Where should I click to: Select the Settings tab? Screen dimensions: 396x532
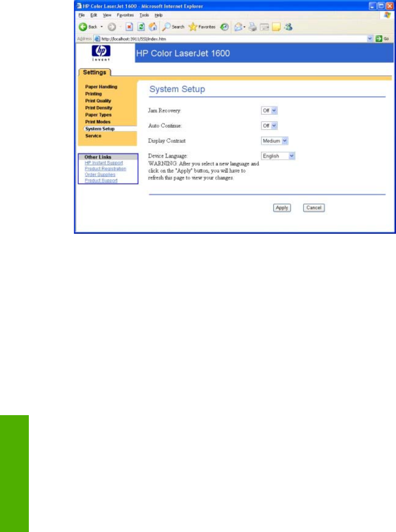click(x=94, y=72)
